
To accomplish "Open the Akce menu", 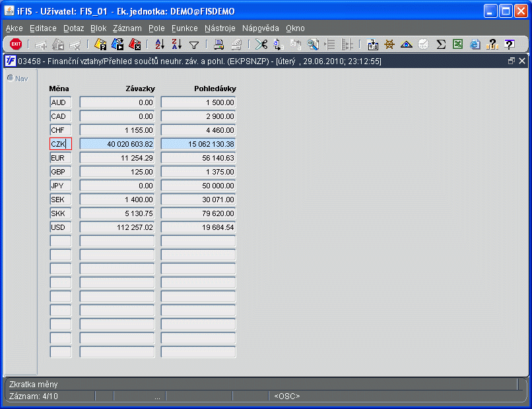I will point(15,28).
